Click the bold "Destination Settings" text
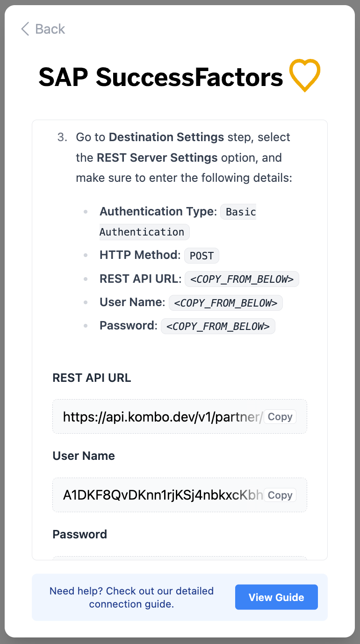The image size is (360, 644). pyautogui.click(x=166, y=137)
